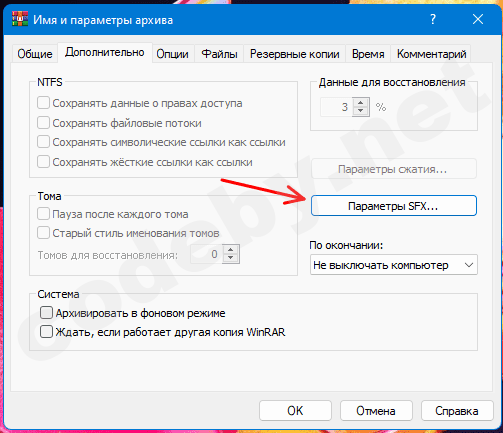Switch to the Время tab

368,54
